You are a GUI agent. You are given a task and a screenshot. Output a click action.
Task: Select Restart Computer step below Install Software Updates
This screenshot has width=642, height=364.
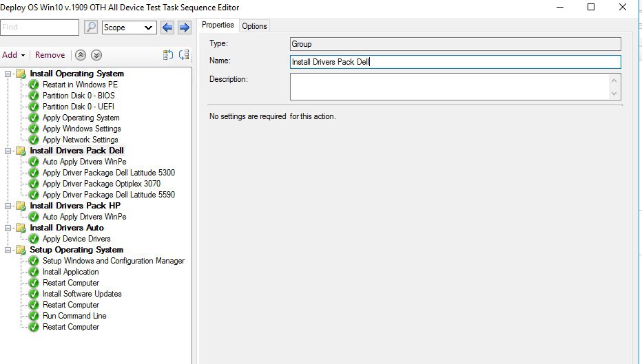pyautogui.click(x=71, y=305)
